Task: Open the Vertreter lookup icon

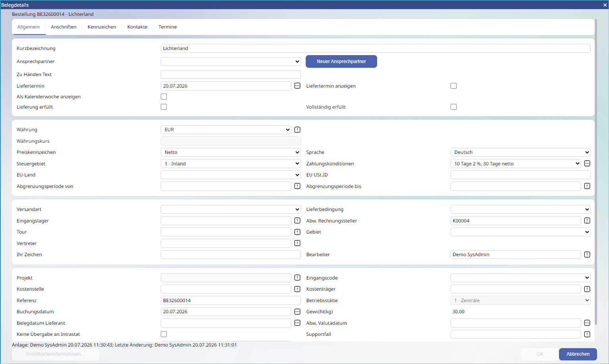Action: tap(297, 243)
